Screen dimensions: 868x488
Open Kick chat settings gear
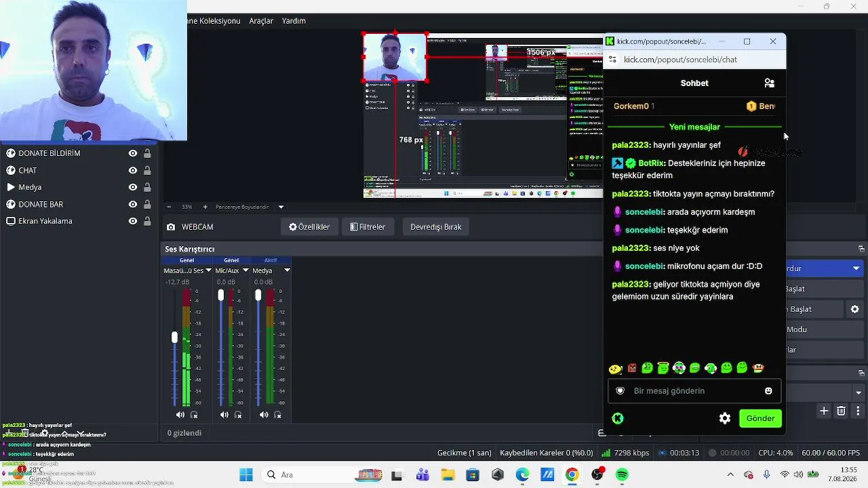[x=725, y=418]
